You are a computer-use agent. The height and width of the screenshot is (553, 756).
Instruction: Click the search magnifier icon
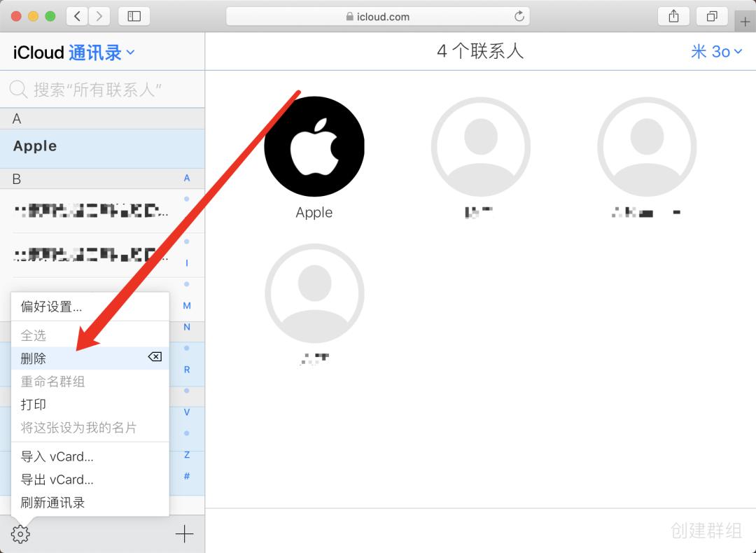click(17, 90)
